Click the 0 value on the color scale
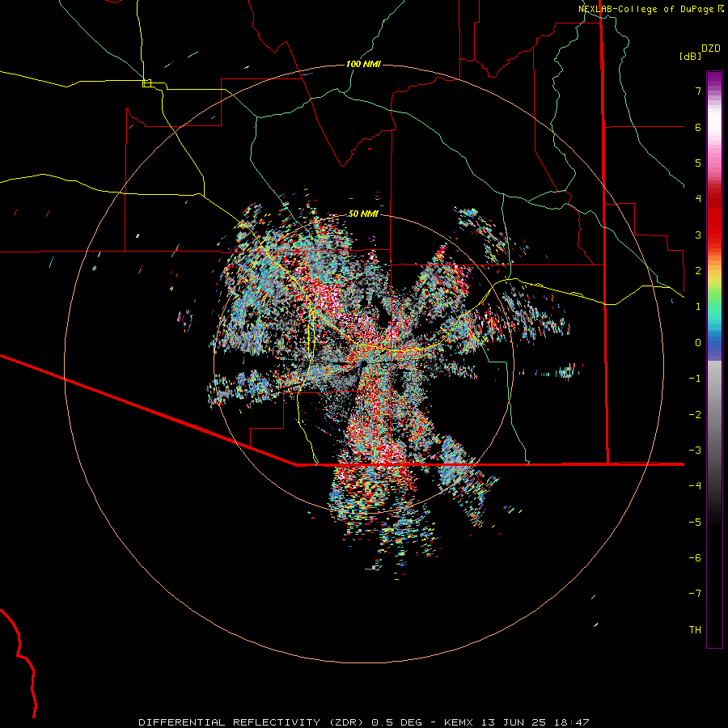Image resolution: width=728 pixels, height=728 pixels. [x=698, y=343]
